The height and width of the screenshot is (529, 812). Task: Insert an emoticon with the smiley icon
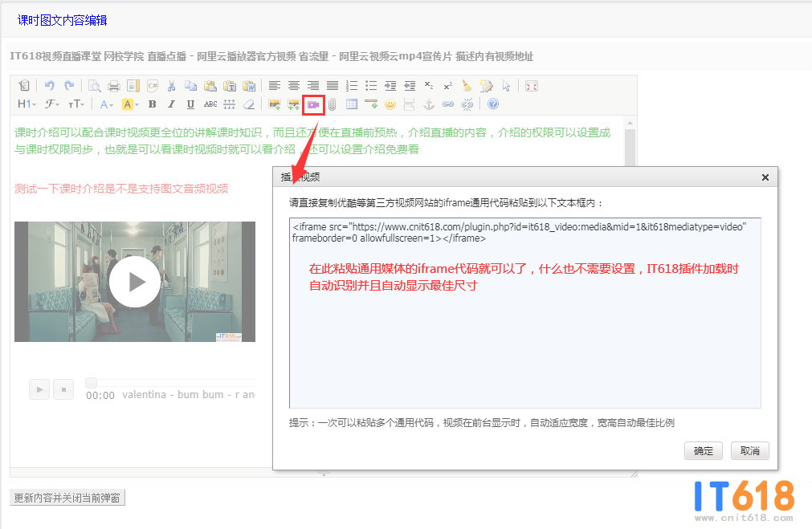(x=390, y=104)
